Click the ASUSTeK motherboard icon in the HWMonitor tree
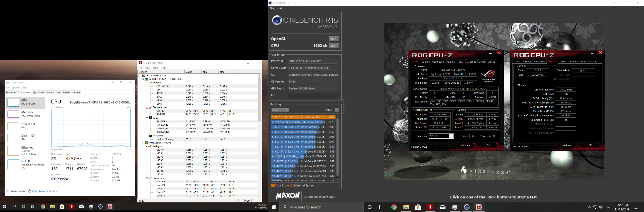This screenshot has width=644, height=212. pyautogui.click(x=147, y=79)
